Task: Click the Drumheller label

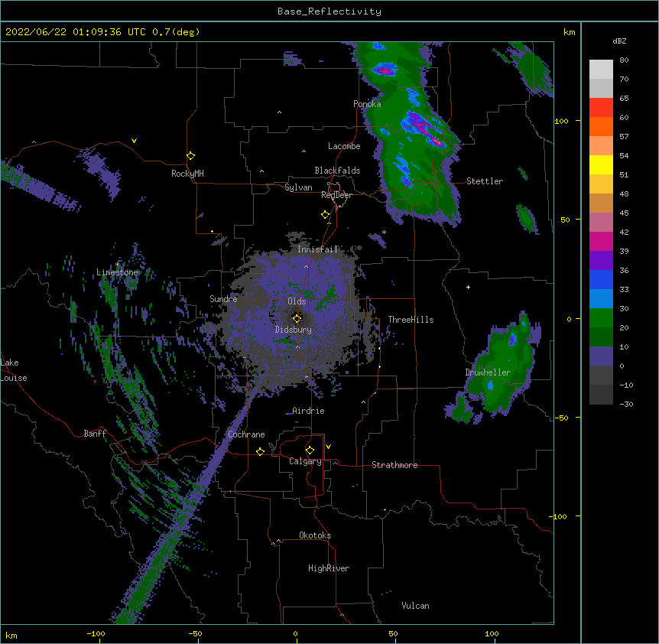Action: pos(488,372)
